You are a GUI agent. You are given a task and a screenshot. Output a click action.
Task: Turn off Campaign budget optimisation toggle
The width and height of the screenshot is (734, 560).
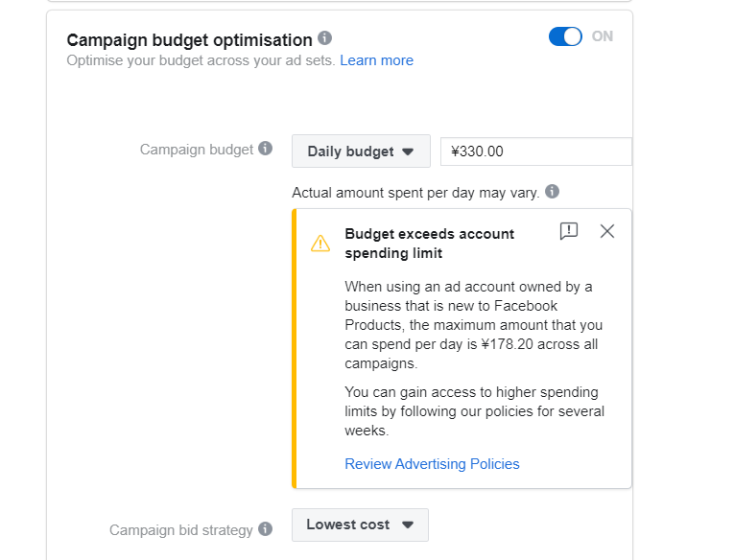point(565,36)
